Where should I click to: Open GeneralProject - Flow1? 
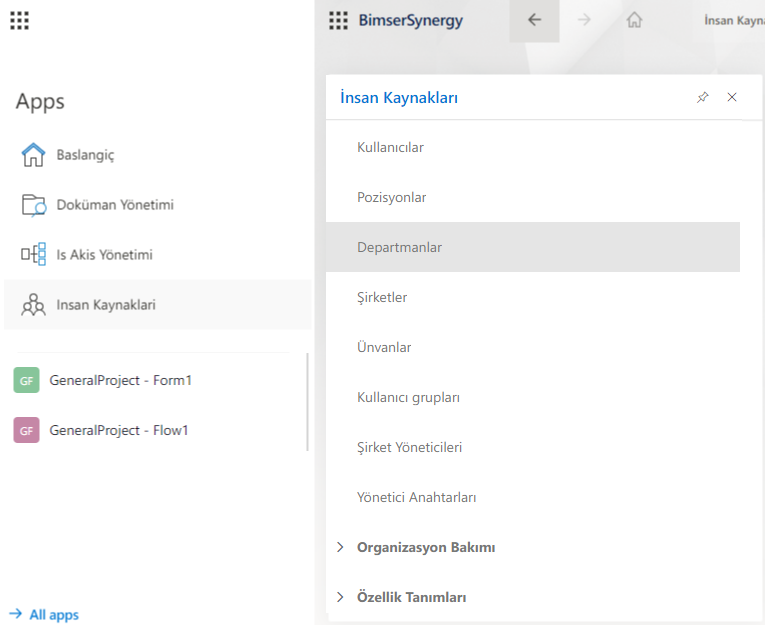tap(118, 430)
